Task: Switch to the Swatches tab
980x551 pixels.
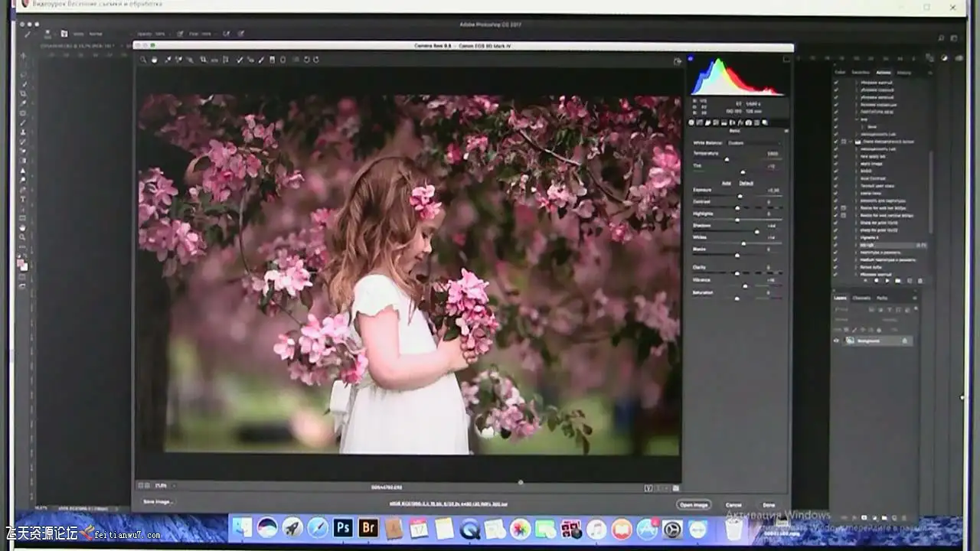Action: [861, 73]
